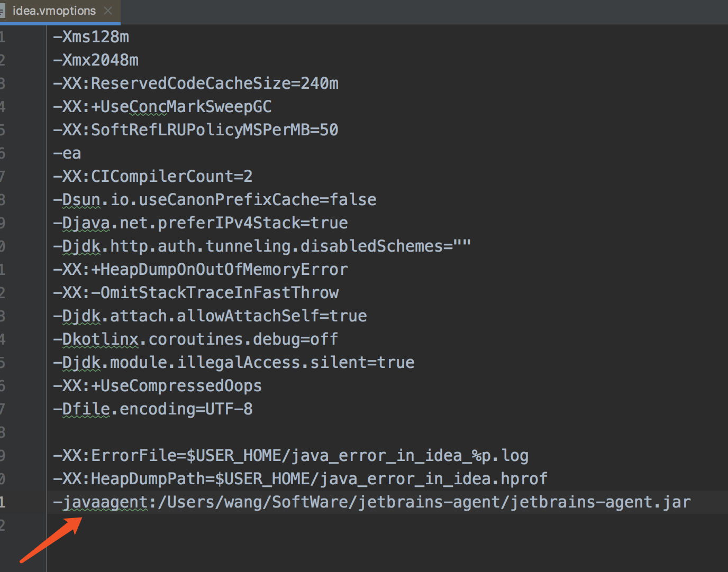The image size is (728, 572).
Task: Click the ErrorFile java_error_in_idea_%p.log line
Action: coord(291,456)
